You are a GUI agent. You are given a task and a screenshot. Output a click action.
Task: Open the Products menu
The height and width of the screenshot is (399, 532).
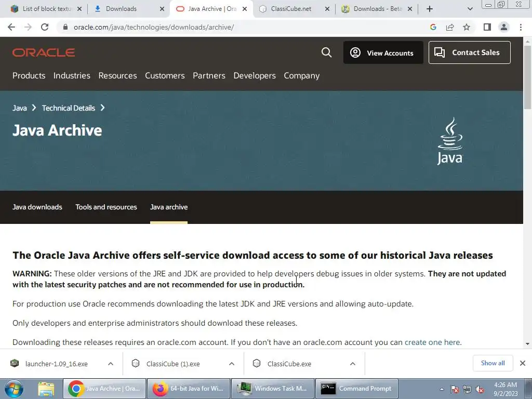tap(29, 75)
